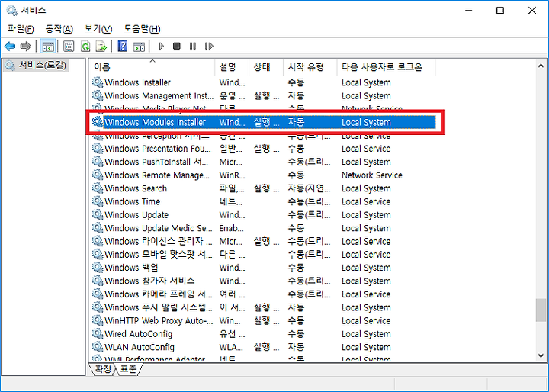Screen dimensions: 549x392
Task: Select the Windows Update service
Action: coord(262,215)
